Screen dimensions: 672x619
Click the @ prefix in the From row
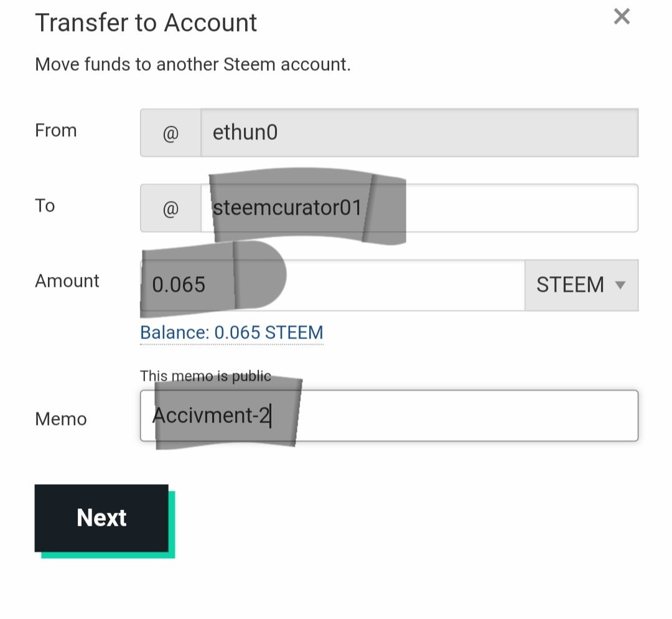(170, 133)
